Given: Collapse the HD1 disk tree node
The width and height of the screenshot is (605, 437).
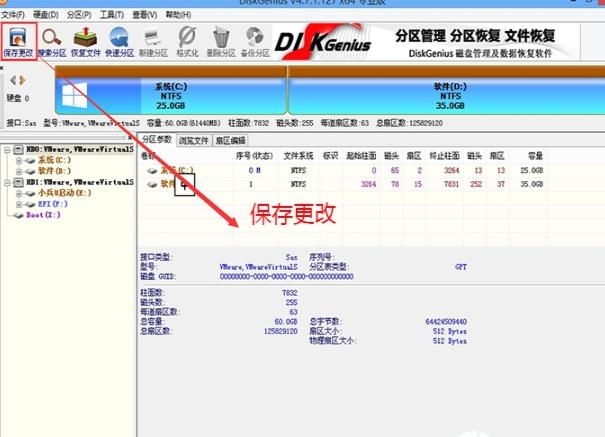Looking at the screenshot, I should pyautogui.click(x=7, y=182).
